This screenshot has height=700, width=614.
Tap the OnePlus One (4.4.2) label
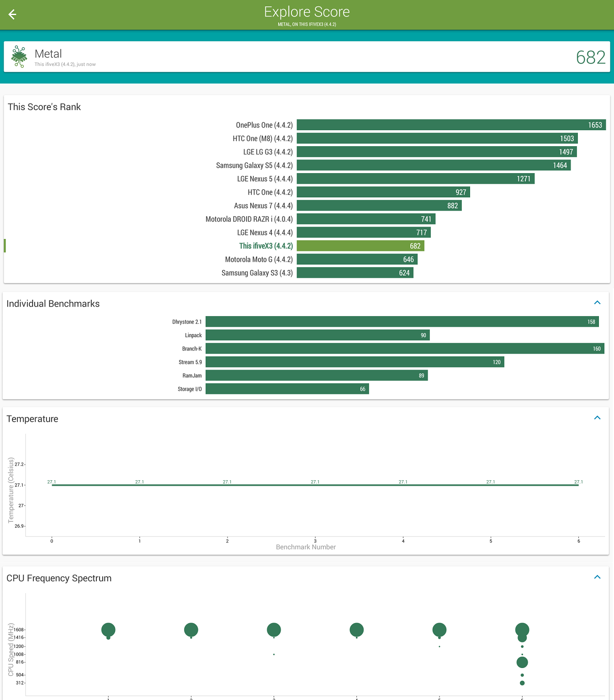(264, 125)
